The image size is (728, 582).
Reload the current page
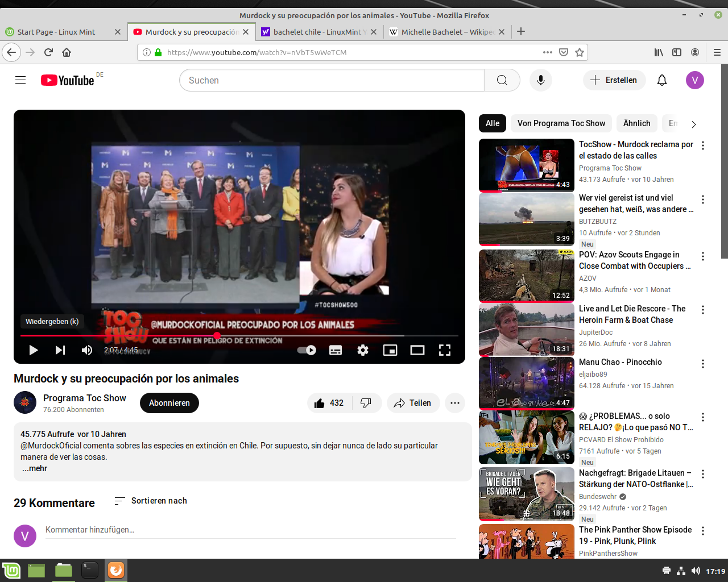48,52
